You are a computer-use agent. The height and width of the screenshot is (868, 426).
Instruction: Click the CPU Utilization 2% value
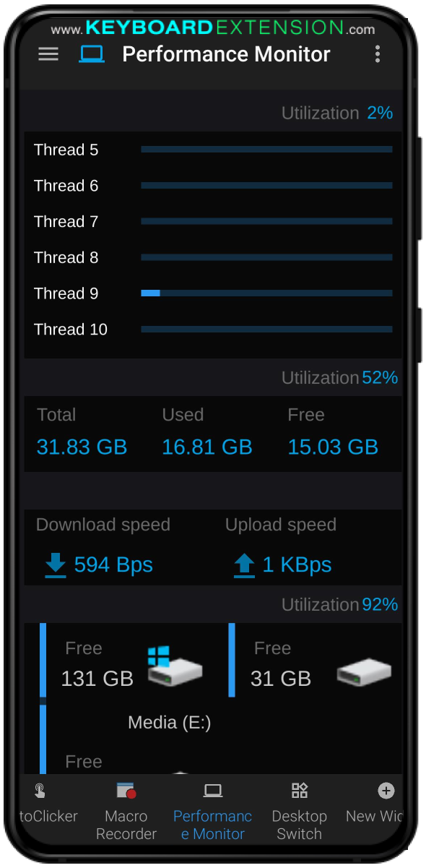tap(381, 113)
